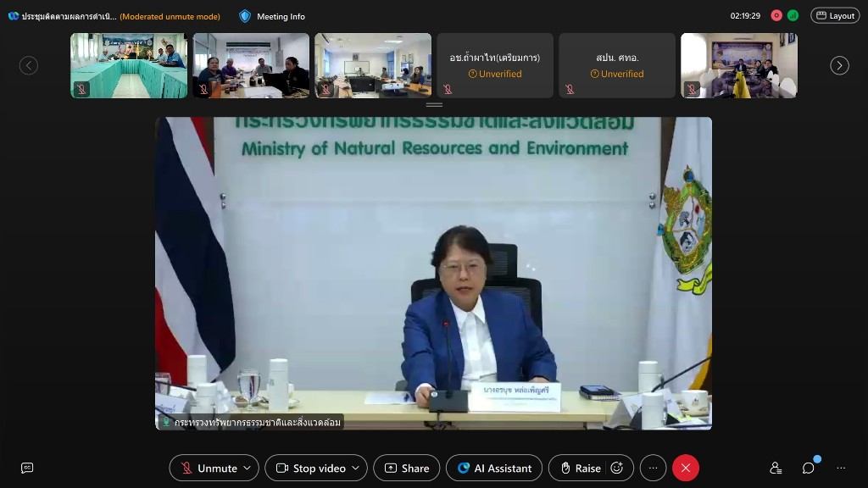This screenshot has height=488, width=868.
Task: Unmute the microphone
Action: tap(209, 468)
